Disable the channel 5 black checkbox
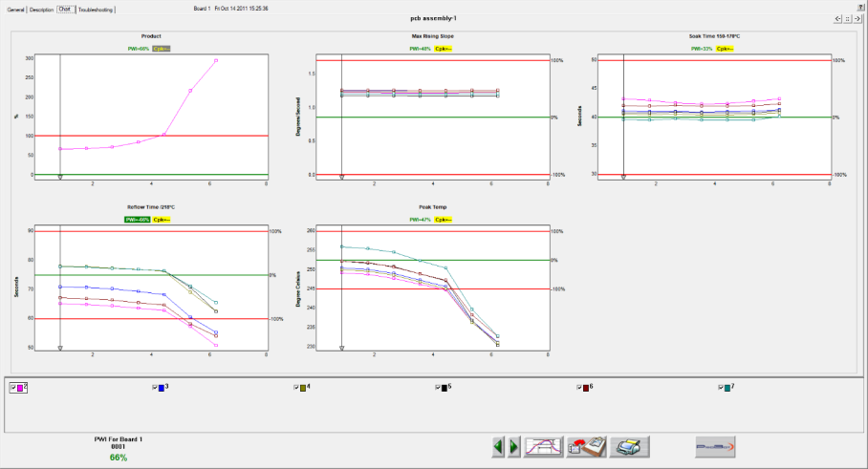 [438, 387]
